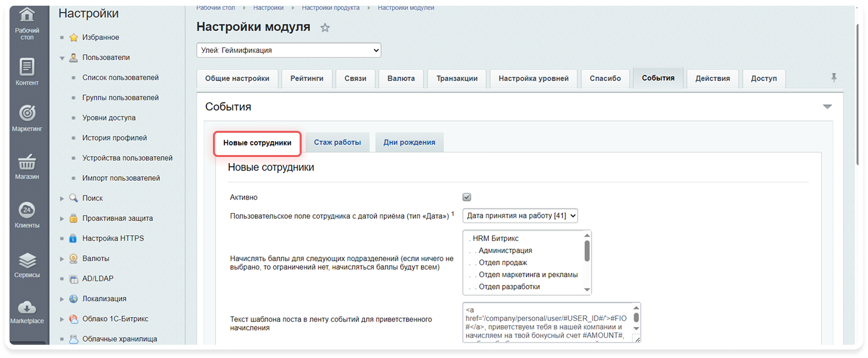Open Список пользователей in the tree
The width and height of the screenshot is (868, 358).
(x=120, y=78)
